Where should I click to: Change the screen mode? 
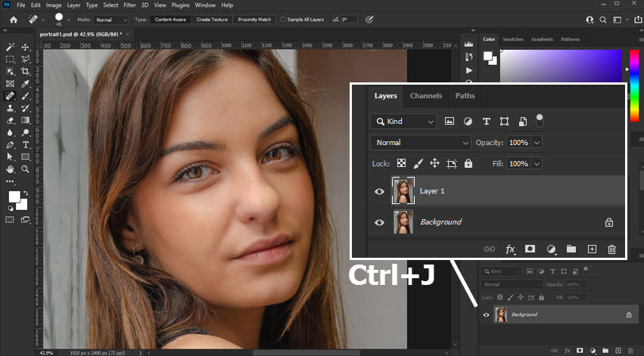click(26, 220)
